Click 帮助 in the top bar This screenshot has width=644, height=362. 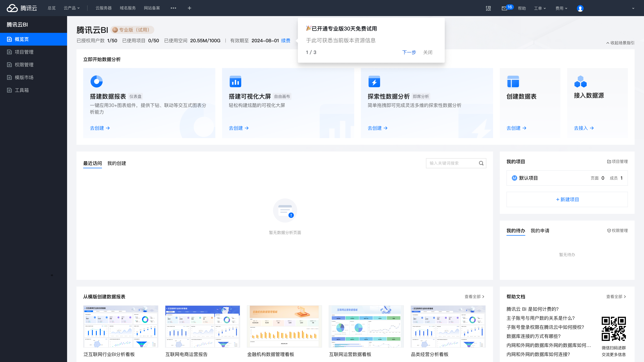(522, 8)
